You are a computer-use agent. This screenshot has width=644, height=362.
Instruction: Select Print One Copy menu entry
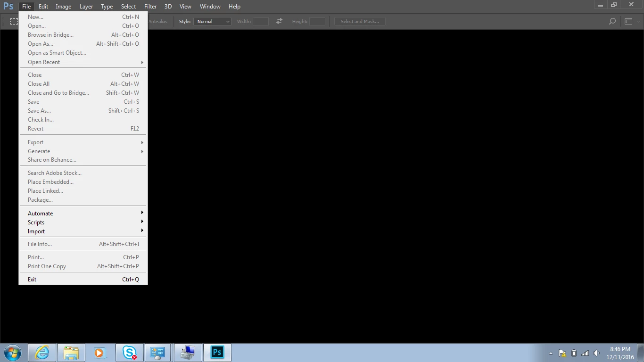coord(83,266)
